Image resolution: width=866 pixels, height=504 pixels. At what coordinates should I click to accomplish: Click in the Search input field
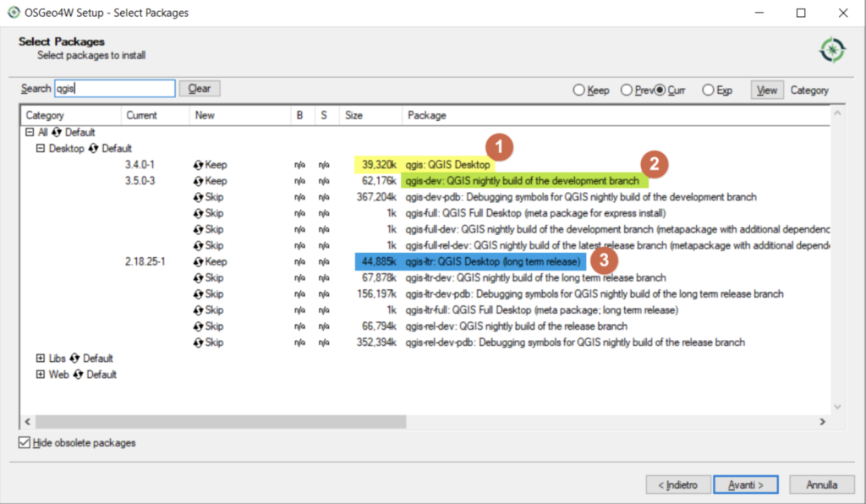(115, 89)
